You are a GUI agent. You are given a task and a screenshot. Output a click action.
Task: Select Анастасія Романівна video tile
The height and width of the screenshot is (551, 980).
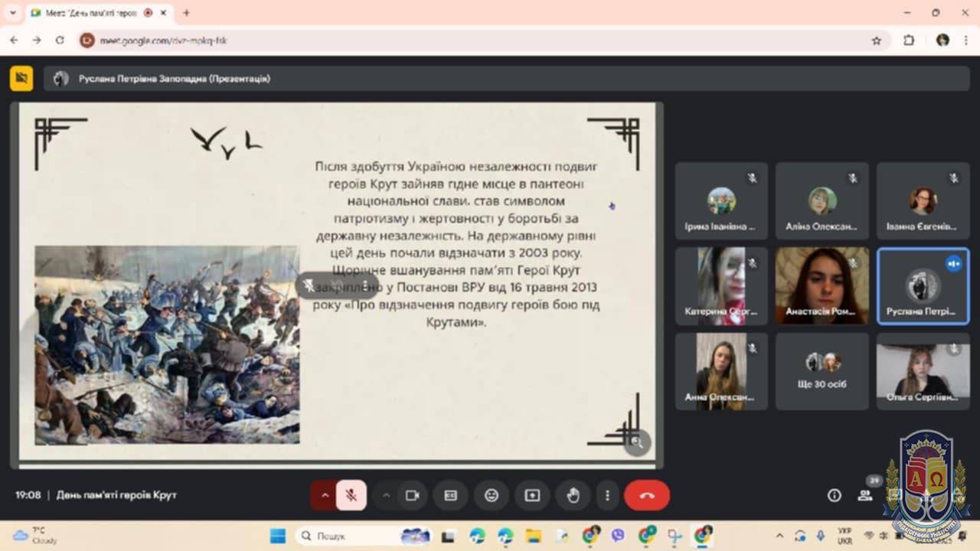(822, 285)
